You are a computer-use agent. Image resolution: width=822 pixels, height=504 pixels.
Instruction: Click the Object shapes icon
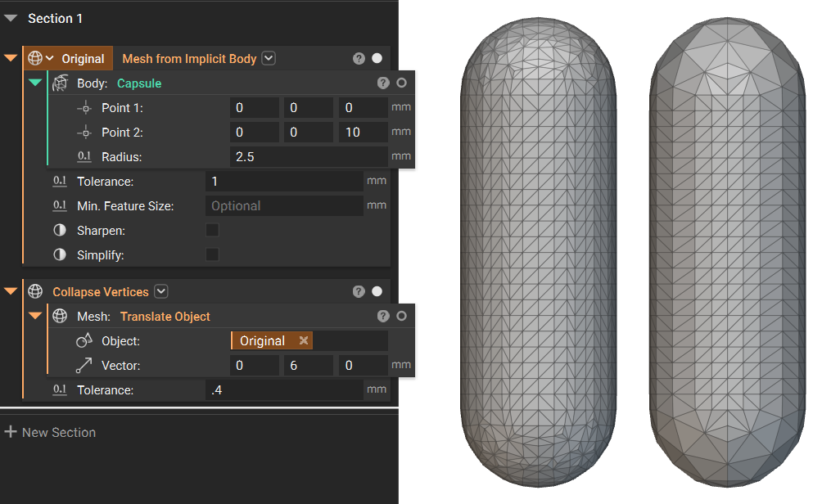click(84, 341)
